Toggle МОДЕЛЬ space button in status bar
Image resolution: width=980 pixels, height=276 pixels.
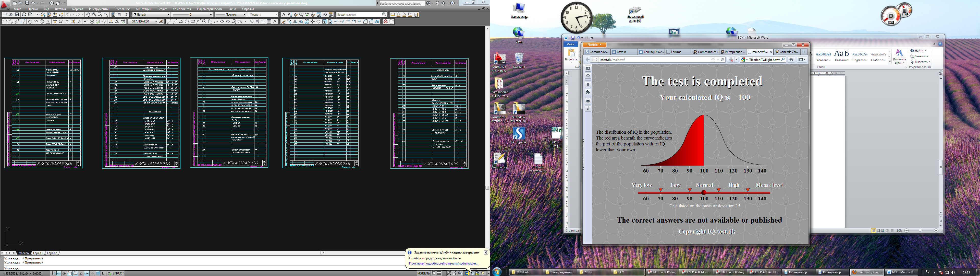coord(423,273)
